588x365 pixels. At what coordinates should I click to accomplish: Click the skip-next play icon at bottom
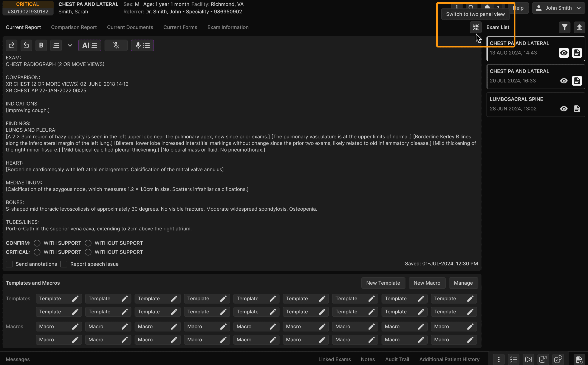point(528,359)
